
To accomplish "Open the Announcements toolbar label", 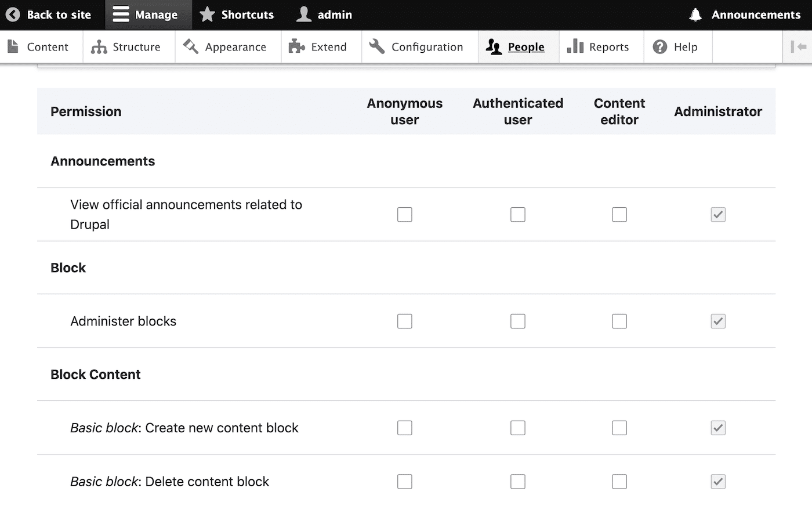I will click(x=756, y=15).
